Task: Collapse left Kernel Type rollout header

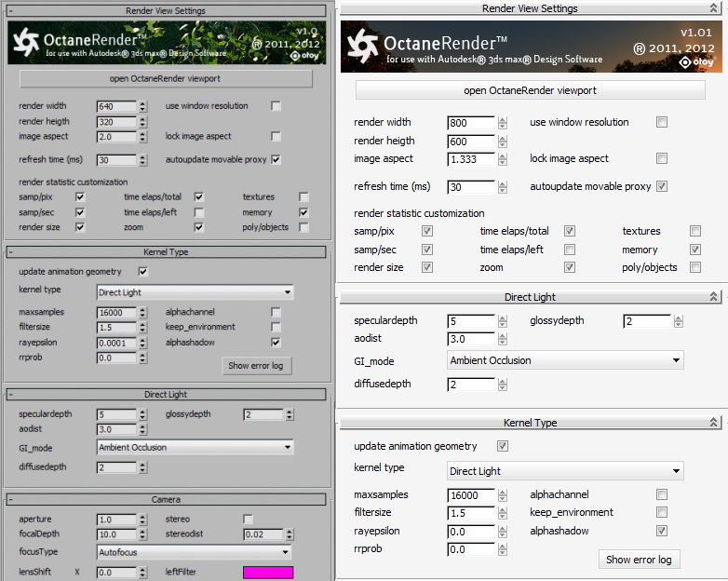Action: (x=166, y=251)
